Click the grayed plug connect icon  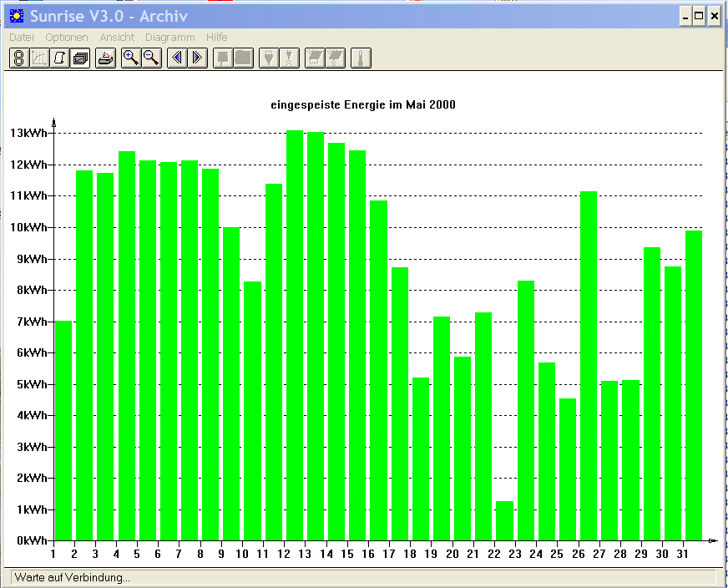[x=269, y=58]
